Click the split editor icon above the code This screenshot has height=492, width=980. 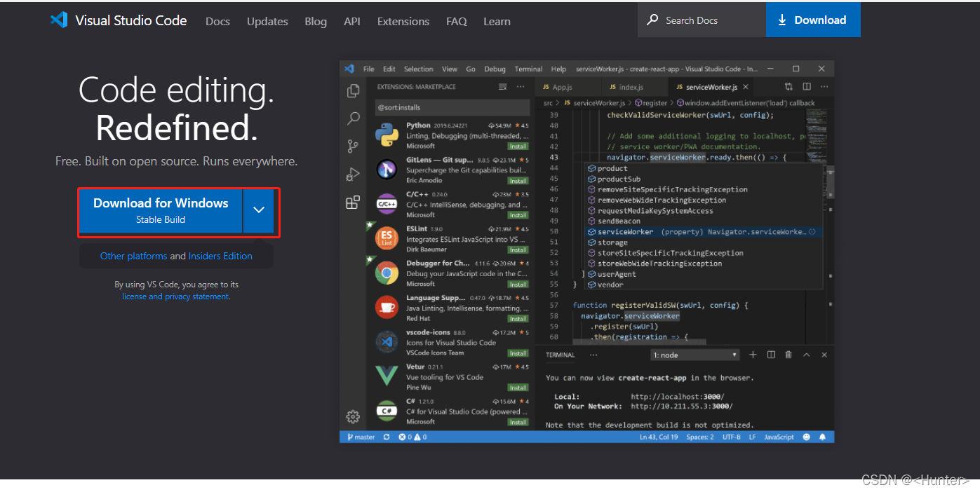pos(807,87)
